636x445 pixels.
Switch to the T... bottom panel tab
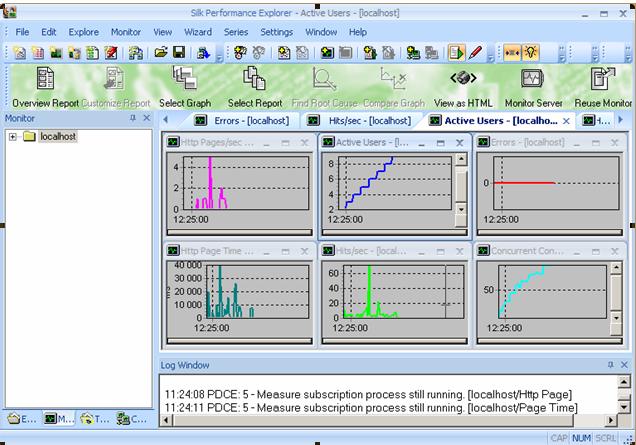tap(94, 418)
